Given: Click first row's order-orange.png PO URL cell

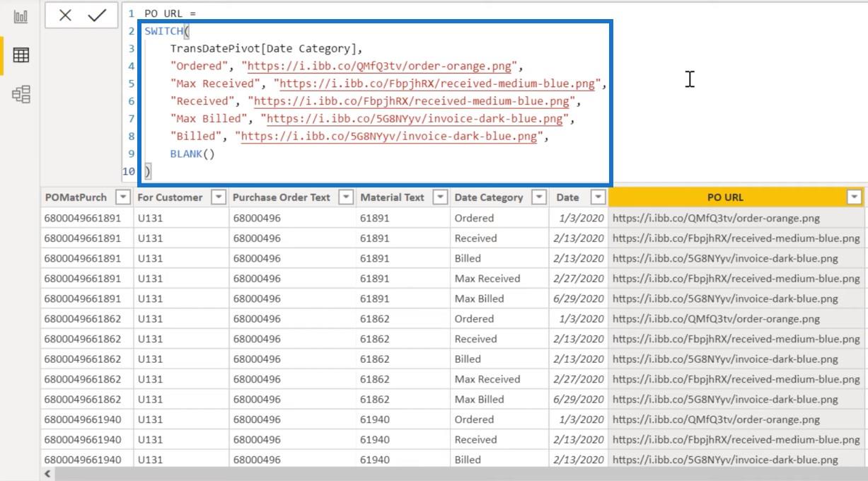Looking at the screenshot, I should pos(736,218).
